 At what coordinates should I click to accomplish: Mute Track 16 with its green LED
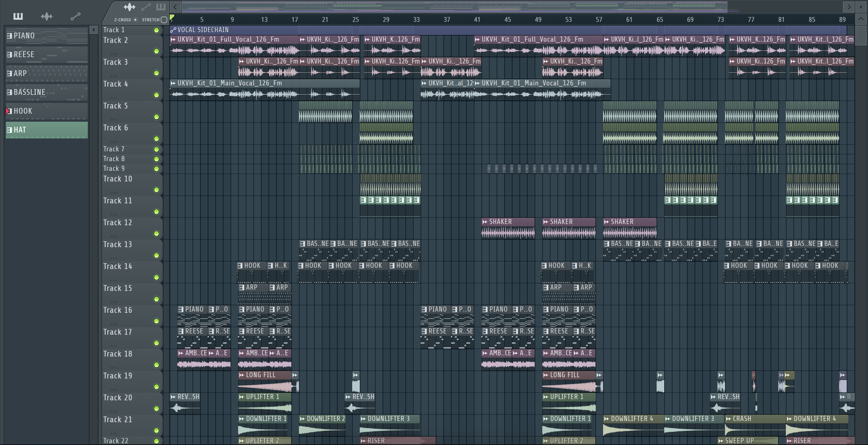pos(156,321)
